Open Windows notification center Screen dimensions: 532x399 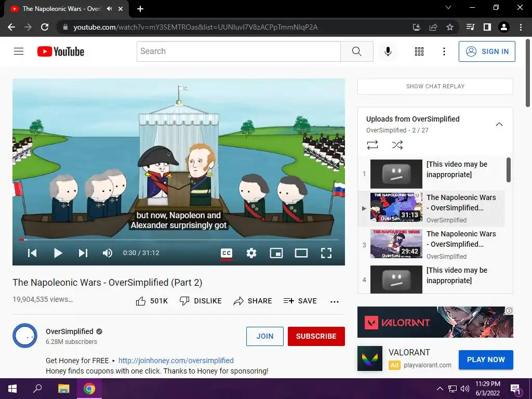515,389
